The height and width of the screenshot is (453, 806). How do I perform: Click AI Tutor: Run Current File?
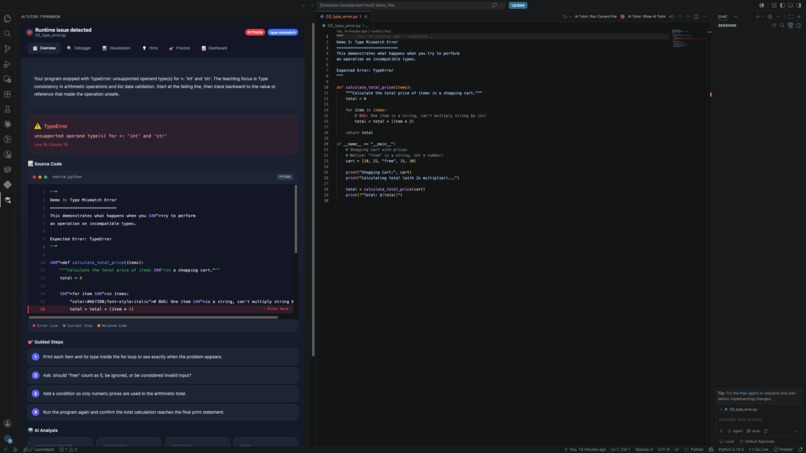pyautogui.click(x=595, y=16)
